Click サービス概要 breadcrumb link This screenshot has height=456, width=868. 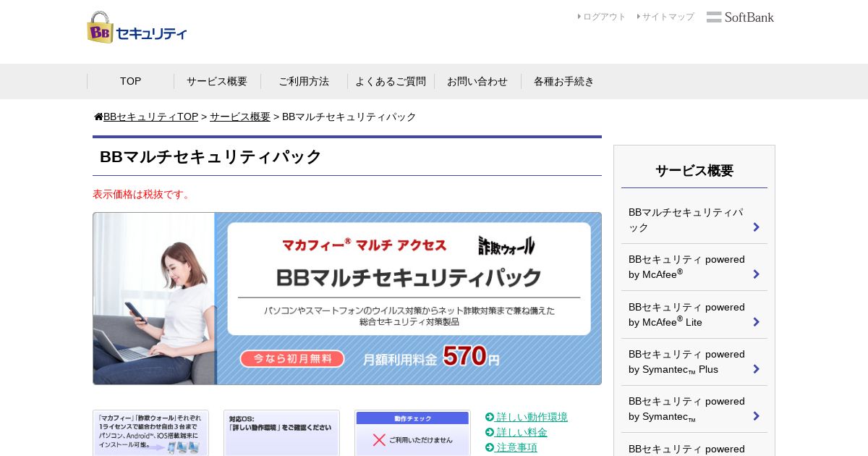click(x=240, y=117)
